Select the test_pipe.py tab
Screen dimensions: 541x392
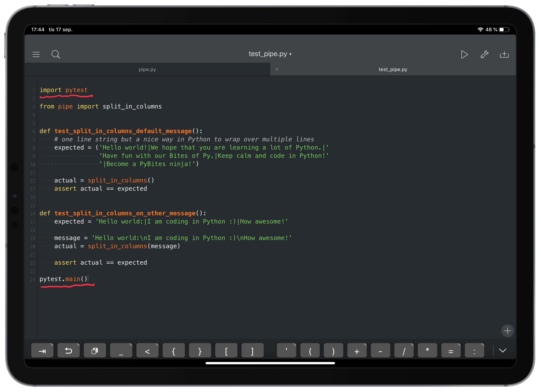click(x=393, y=69)
